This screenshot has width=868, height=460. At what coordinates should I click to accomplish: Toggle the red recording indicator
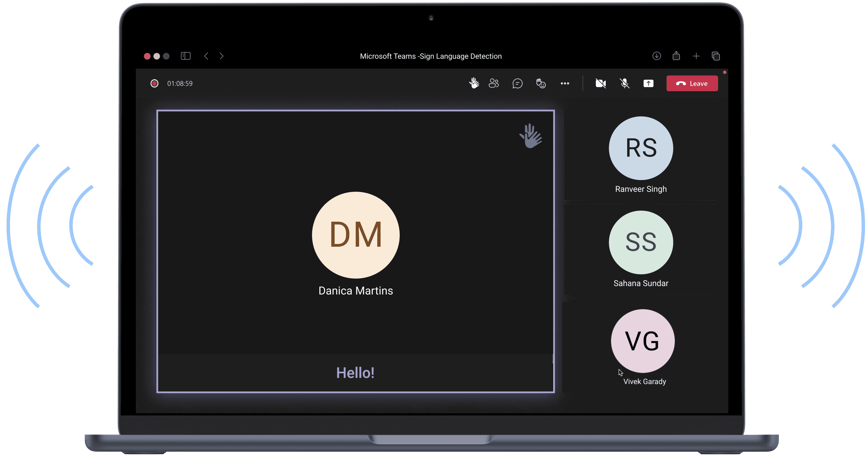154,83
